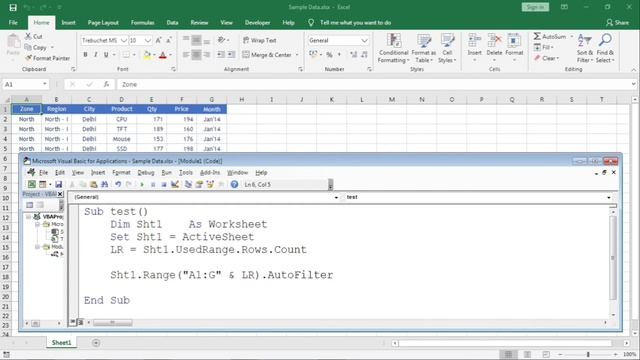This screenshot has height=360, width=640.
Task: Click the VBA toolbar Save icon
Action: click(x=58, y=184)
